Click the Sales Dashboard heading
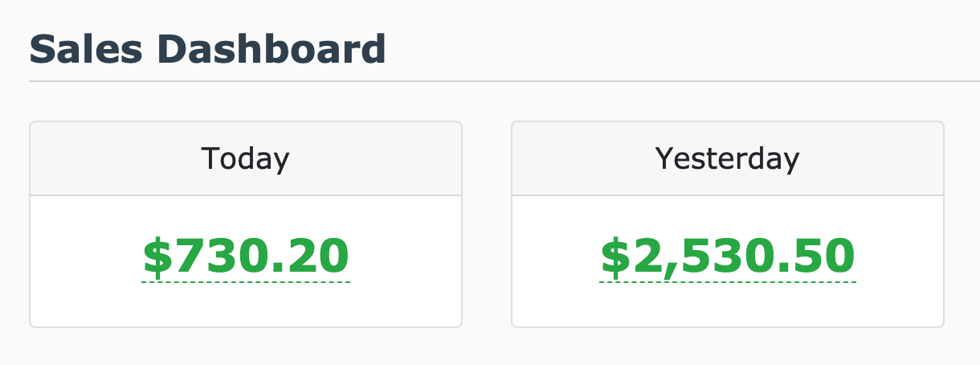Screen dimensions: 980x365 point(207,50)
